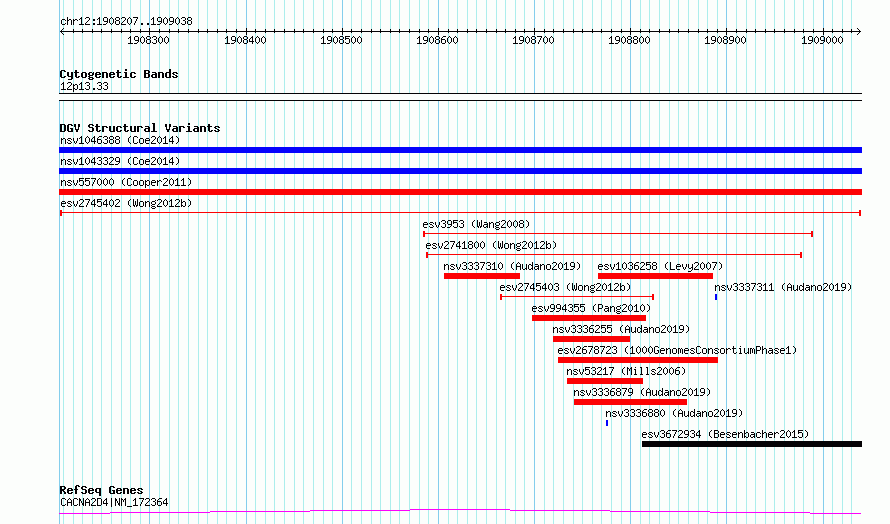
Task: Select the red bar under nsv3337310
Action: pos(482,276)
